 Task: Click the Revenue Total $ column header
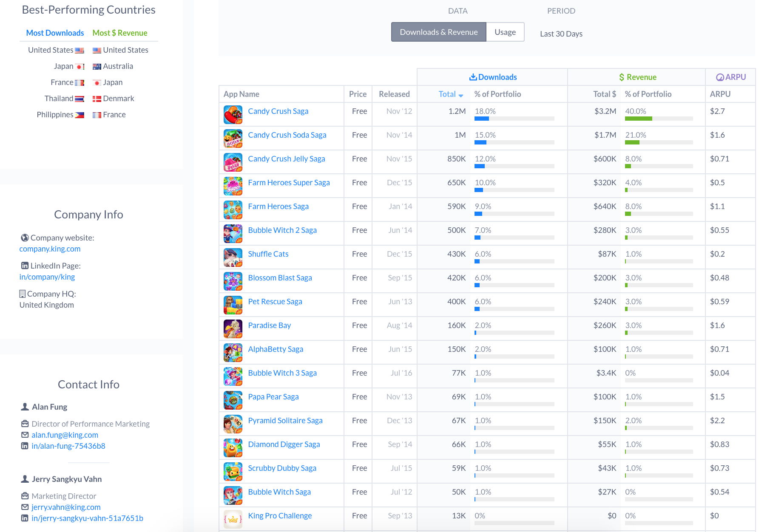[605, 94]
